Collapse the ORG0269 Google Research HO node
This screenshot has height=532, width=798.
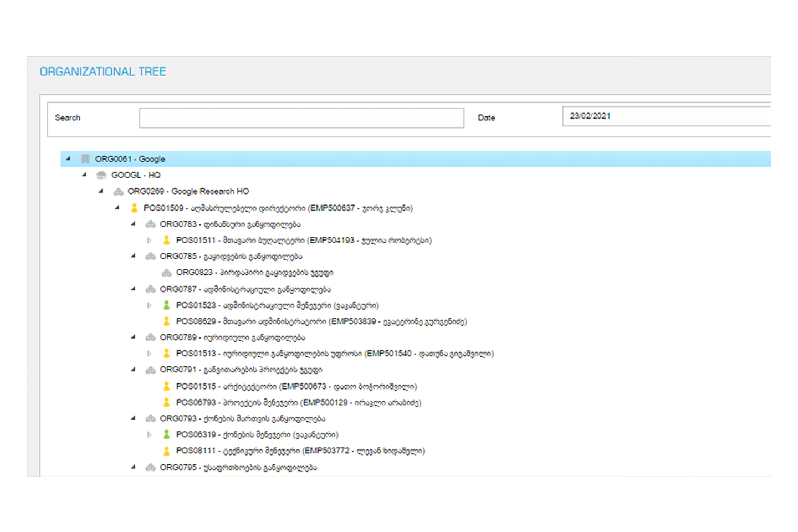click(101, 191)
